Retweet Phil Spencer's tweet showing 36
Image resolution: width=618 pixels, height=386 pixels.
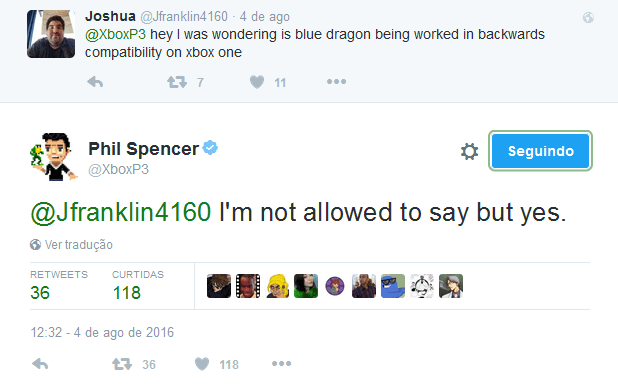coord(122,364)
